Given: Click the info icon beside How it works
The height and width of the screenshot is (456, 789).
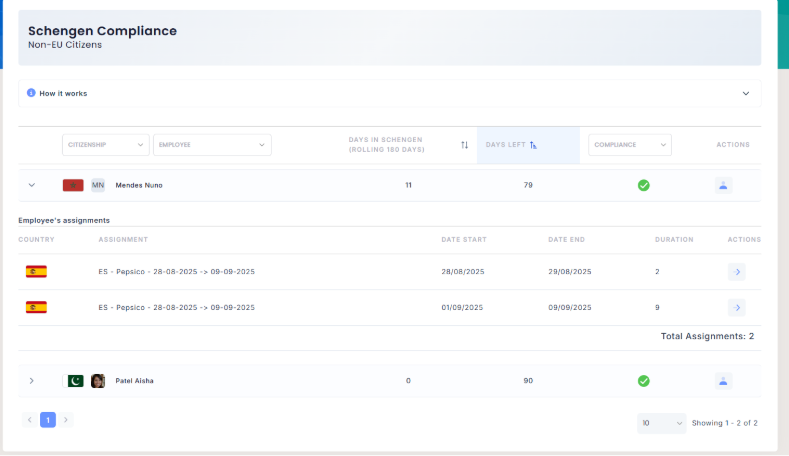Looking at the screenshot, I should (31, 93).
